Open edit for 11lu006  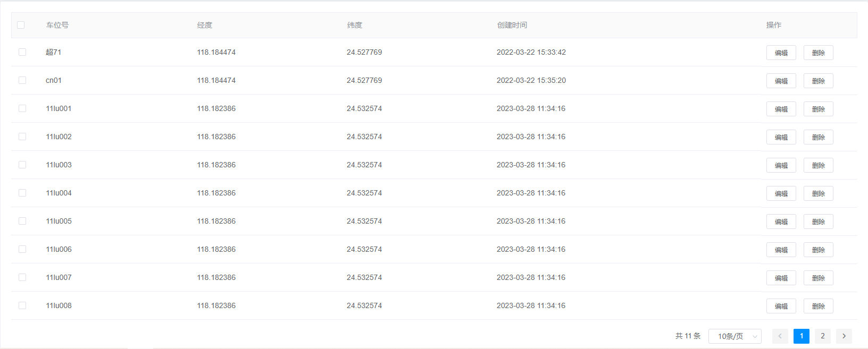781,250
